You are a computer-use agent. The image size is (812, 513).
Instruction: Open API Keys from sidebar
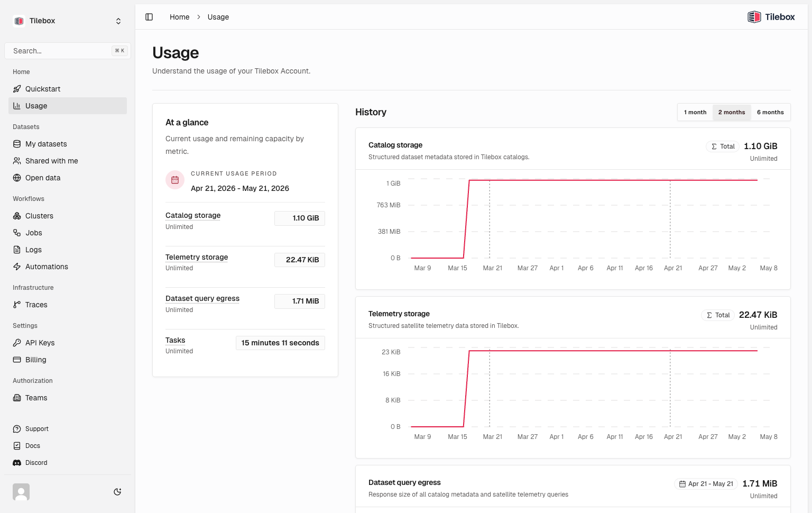point(68,343)
